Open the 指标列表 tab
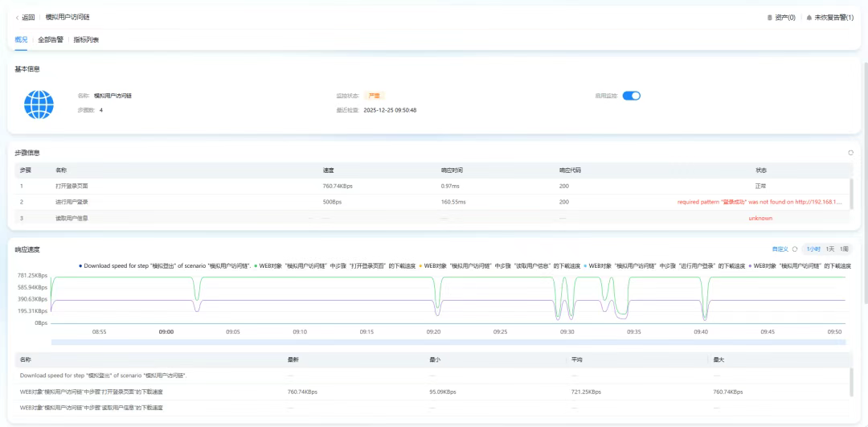 [86, 39]
